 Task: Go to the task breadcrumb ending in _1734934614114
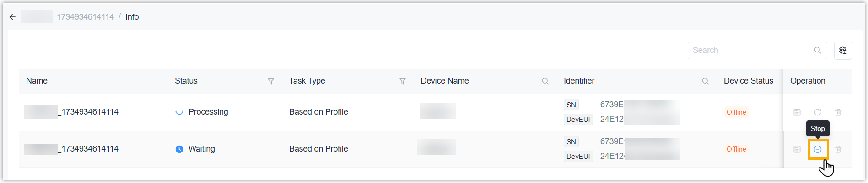(x=67, y=17)
